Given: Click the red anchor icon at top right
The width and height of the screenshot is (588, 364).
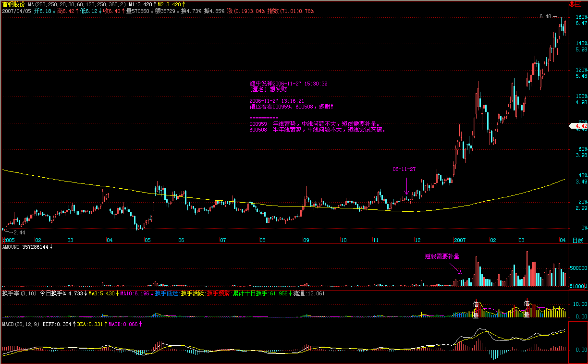Looking at the screenshot, I should point(572,4).
